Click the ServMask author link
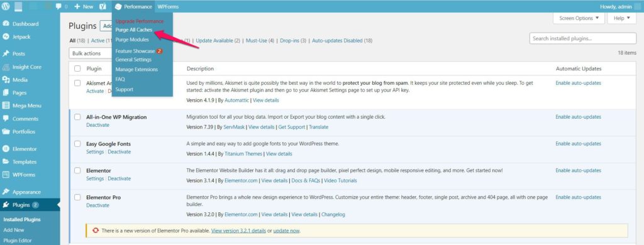The image size is (644, 245). point(234,128)
